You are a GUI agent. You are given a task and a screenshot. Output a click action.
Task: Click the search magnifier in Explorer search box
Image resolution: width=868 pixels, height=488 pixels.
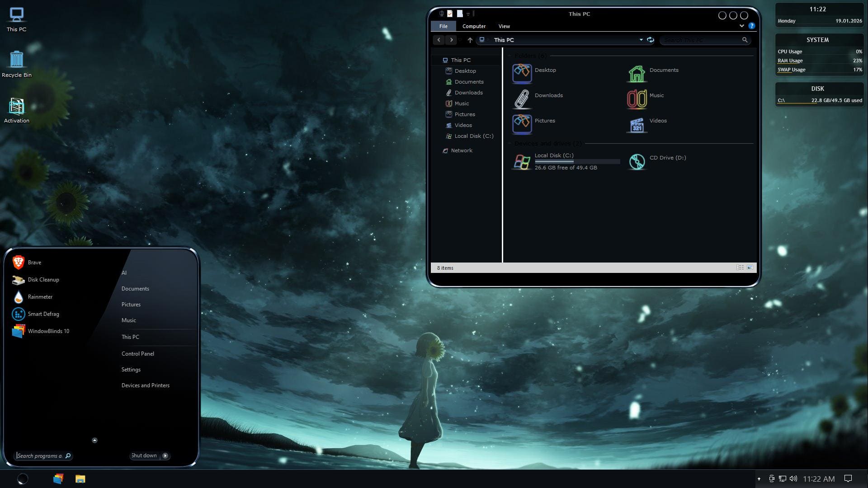point(745,40)
